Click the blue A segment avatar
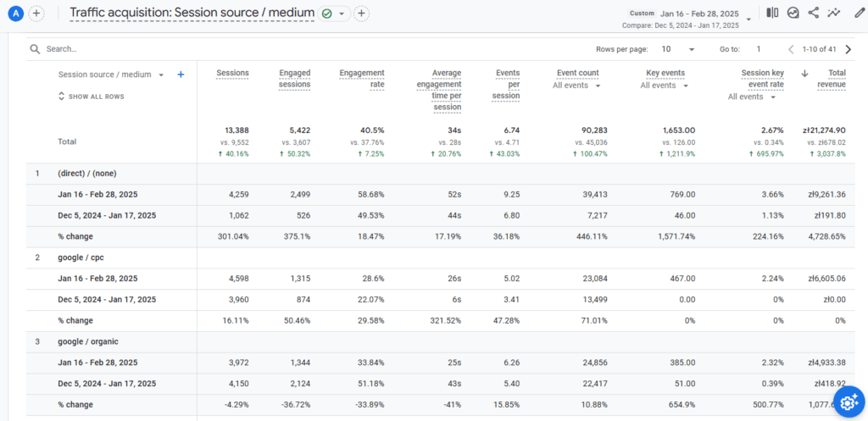The height and width of the screenshot is (421, 868). 17,13
